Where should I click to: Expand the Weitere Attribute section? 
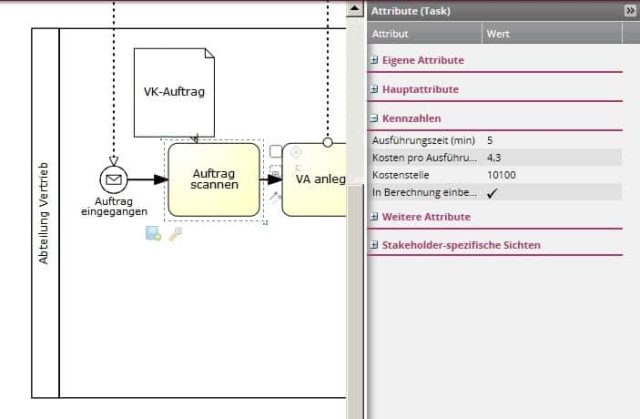coord(375,216)
